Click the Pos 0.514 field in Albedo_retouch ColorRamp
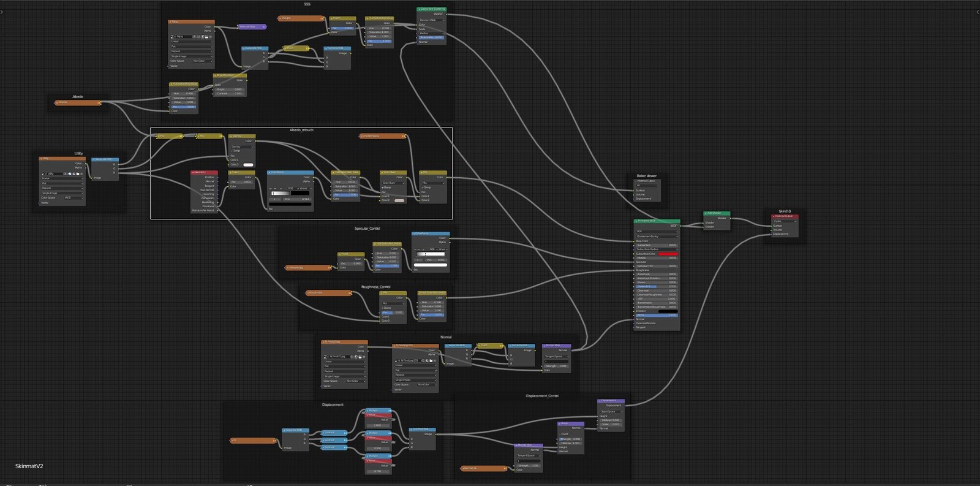Screen dimensions: 980x486 (297, 199)
